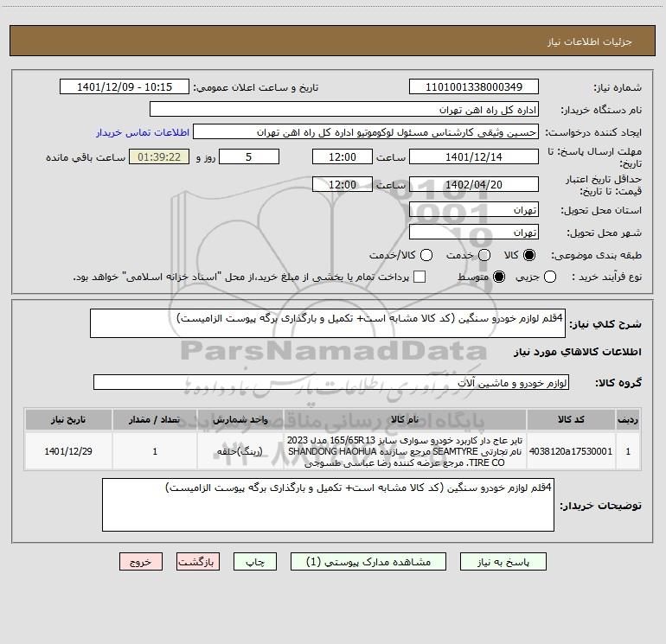Select the کالا radio button
This screenshot has height=644, width=666.
coord(529,255)
